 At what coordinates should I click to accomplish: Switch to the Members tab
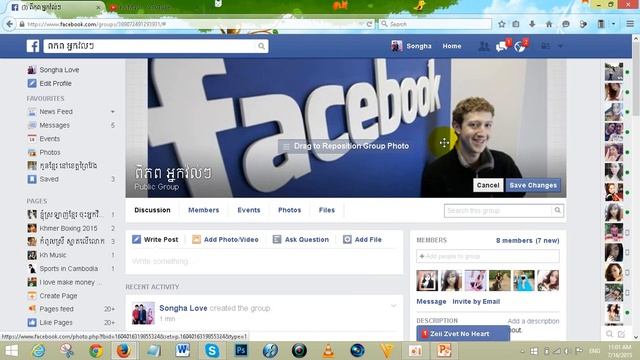[204, 210]
